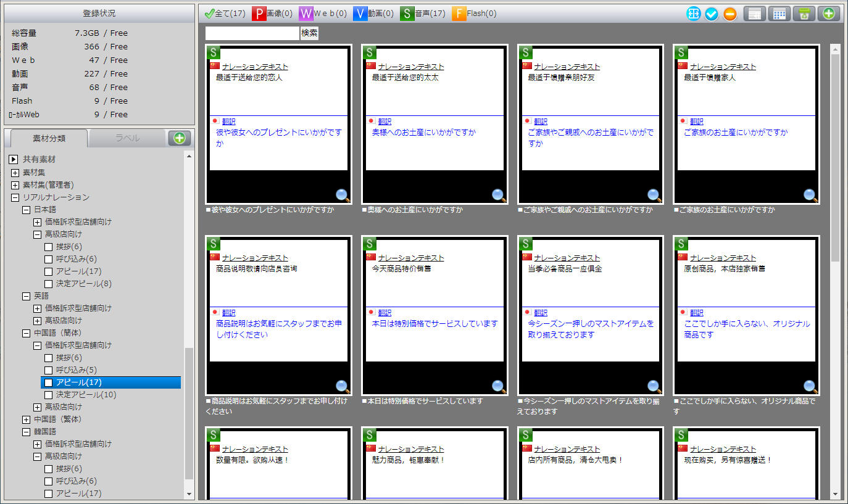848x504 pixels.
Task: Open ナレーションテキスト link on 当季必备商品 card
Action: 567,258
